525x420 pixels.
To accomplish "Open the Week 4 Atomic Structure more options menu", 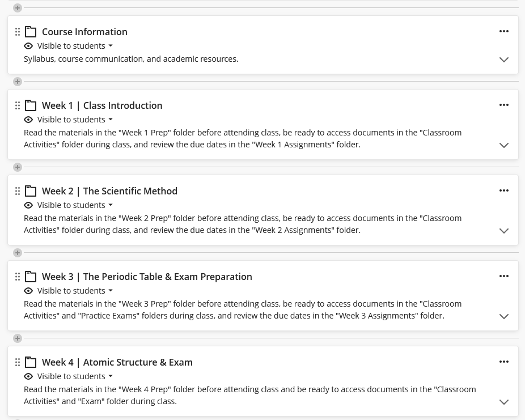I will coord(503,362).
